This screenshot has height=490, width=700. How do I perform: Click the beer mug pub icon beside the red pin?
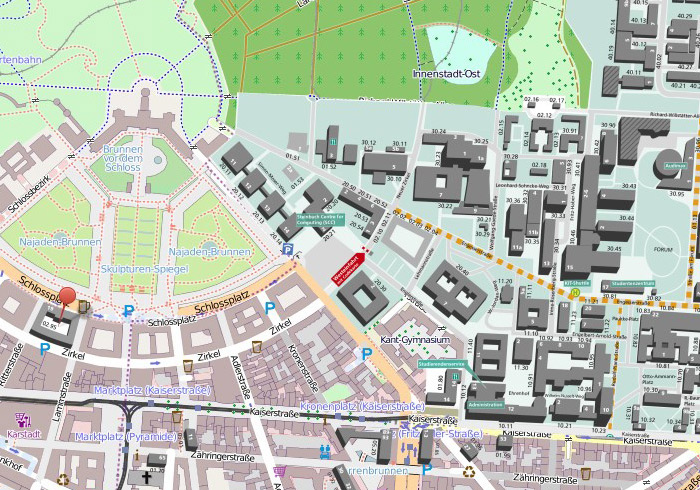(84, 306)
